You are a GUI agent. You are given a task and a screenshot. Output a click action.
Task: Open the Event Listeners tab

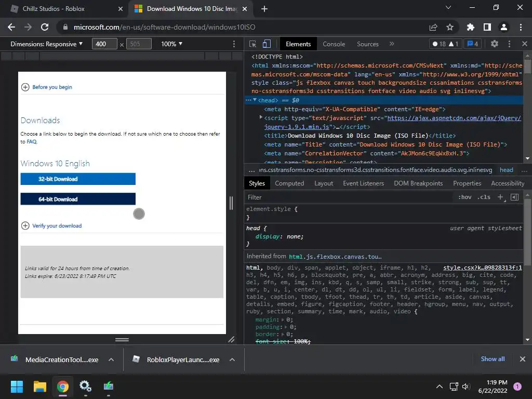(x=363, y=183)
